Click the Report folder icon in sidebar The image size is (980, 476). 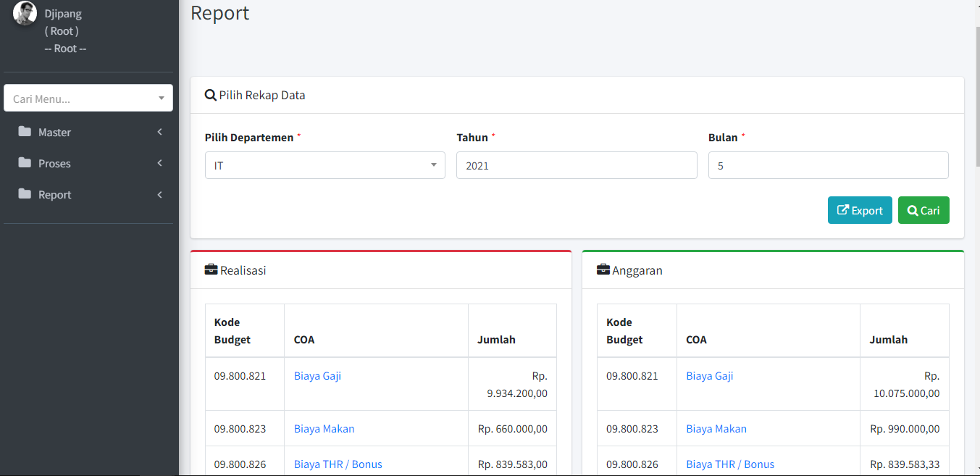point(25,194)
